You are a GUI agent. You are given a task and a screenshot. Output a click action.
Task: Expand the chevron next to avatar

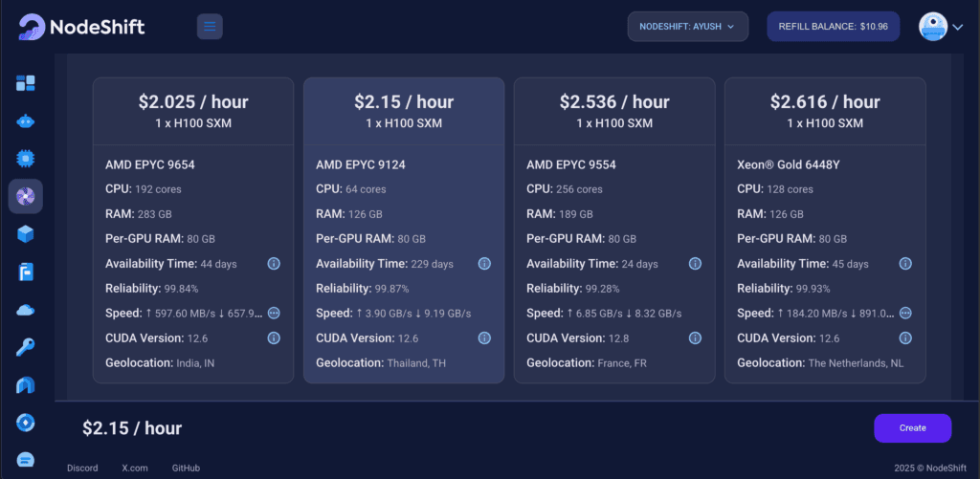[x=957, y=27]
